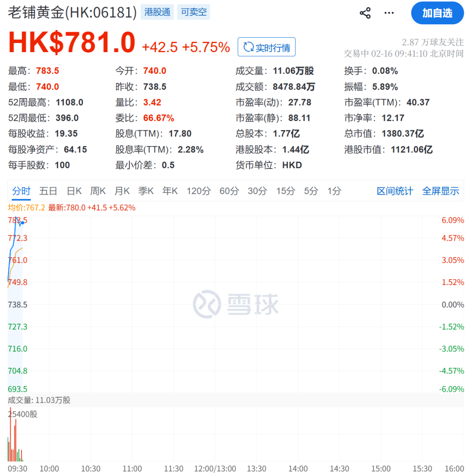The height and width of the screenshot is (476, 469).
Task: Click the 港股通 tag
Action: tap(157, 12)
